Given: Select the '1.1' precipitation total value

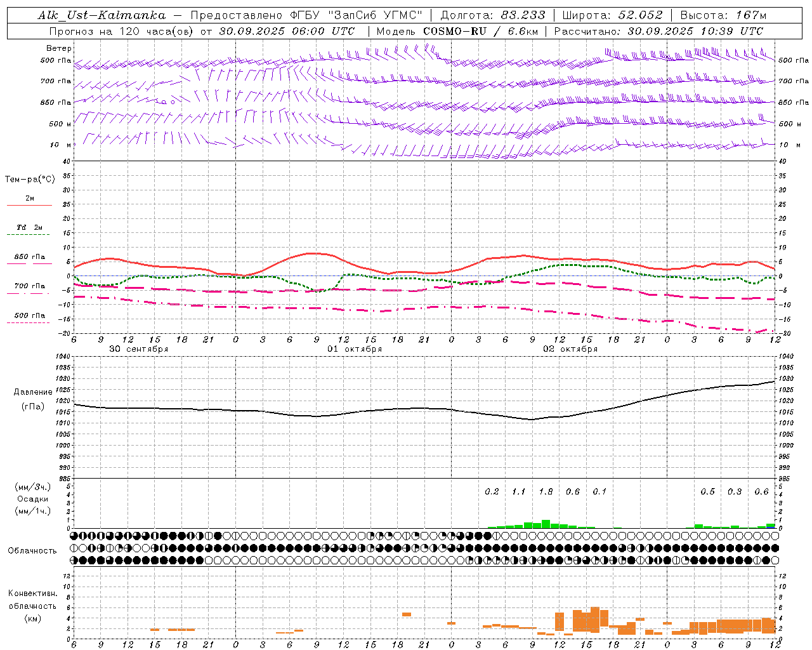Looking at the screenshot, I should [x=519, y=492].
